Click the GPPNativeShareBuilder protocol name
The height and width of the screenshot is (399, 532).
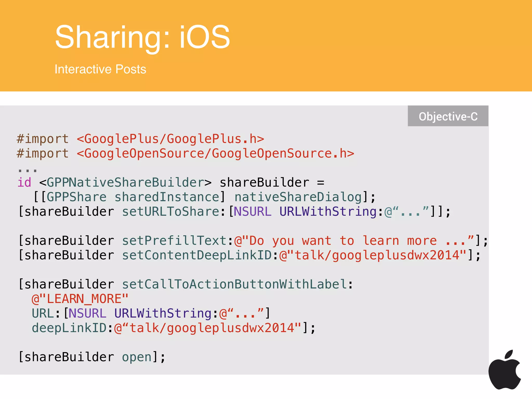coord(125,182)
